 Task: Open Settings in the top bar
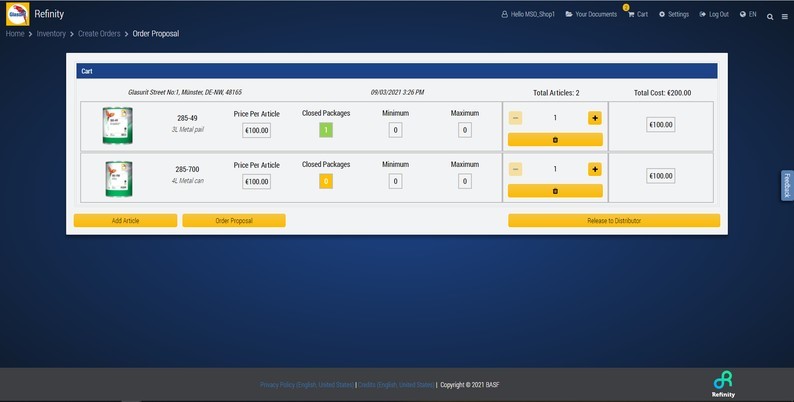coord(674,14)
